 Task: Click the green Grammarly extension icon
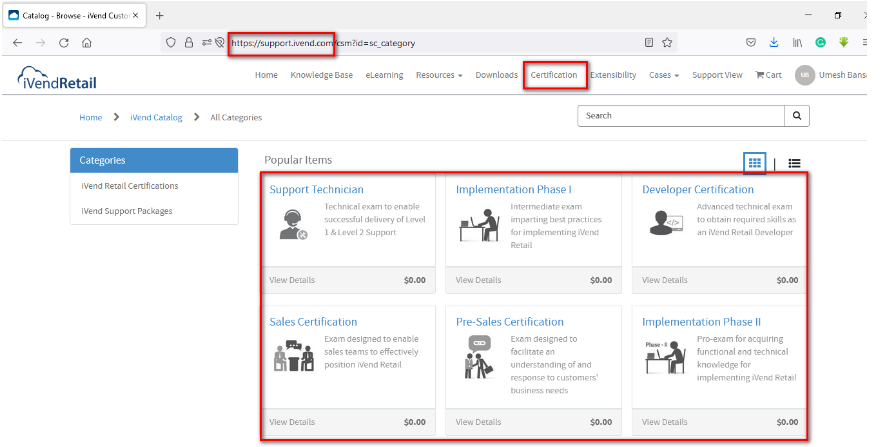click(x=820, y=43)
